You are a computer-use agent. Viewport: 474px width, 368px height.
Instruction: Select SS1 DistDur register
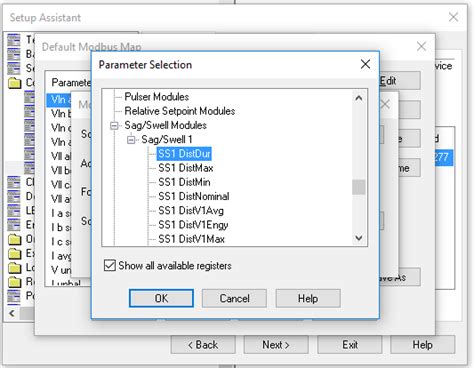pos(184,154)
